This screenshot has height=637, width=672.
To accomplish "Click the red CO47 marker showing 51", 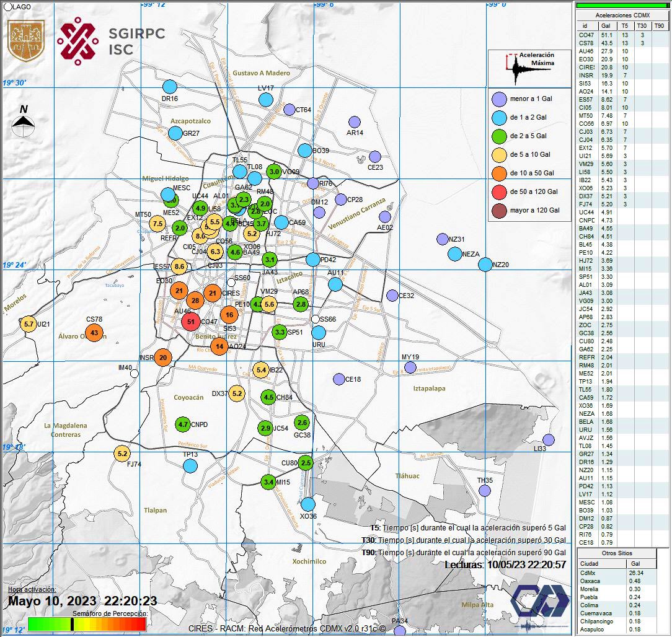I will (x=191, y=321).
